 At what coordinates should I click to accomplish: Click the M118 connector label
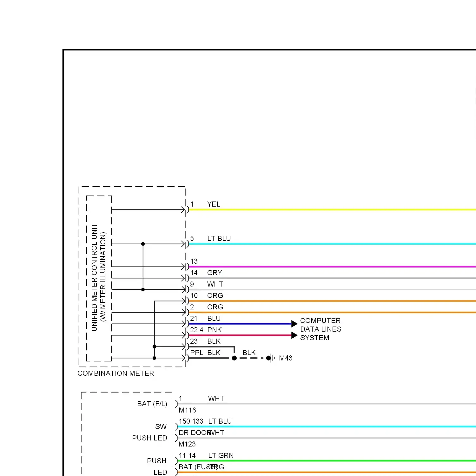coord(187,410)
